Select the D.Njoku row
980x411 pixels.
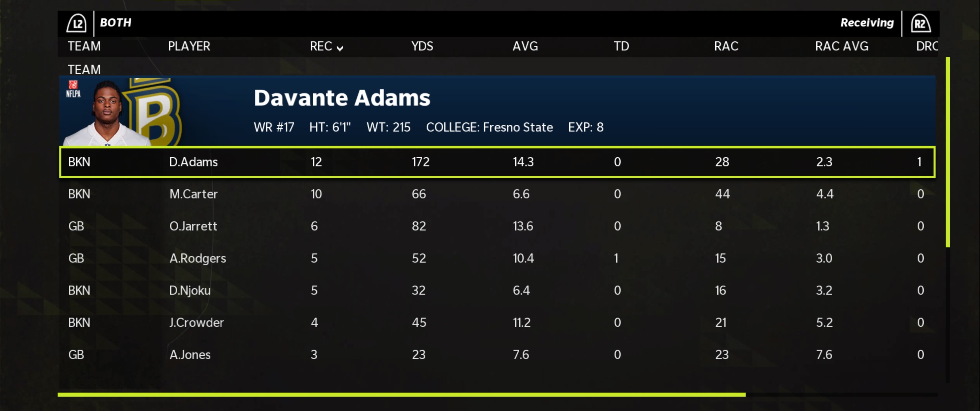tap(497, 290)
